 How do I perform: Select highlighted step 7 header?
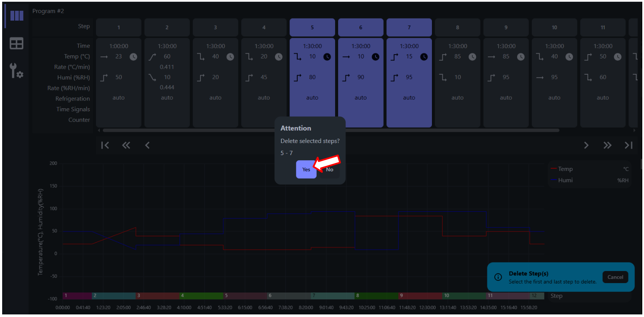[x=409, y=27]
